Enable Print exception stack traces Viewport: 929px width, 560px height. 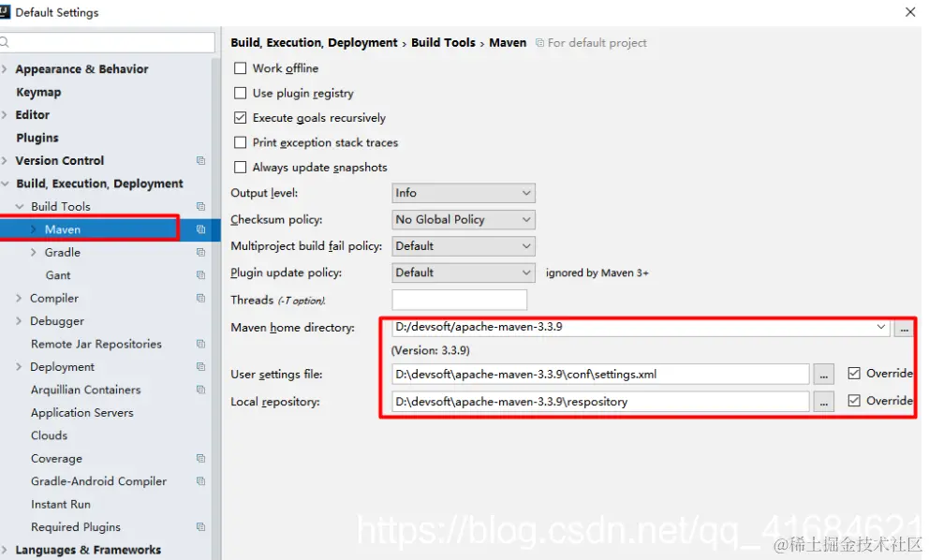[240, 142]
